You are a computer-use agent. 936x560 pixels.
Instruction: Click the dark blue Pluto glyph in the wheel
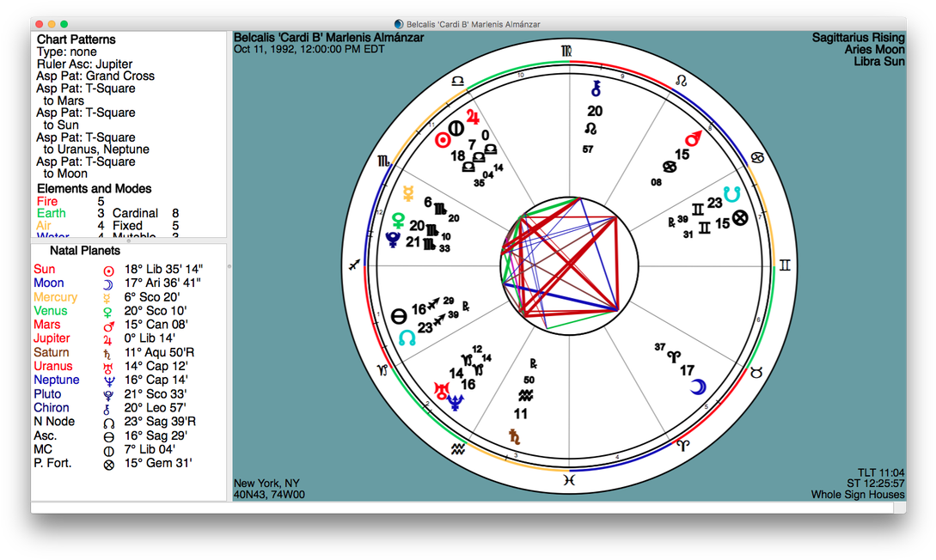click(393, 240)
